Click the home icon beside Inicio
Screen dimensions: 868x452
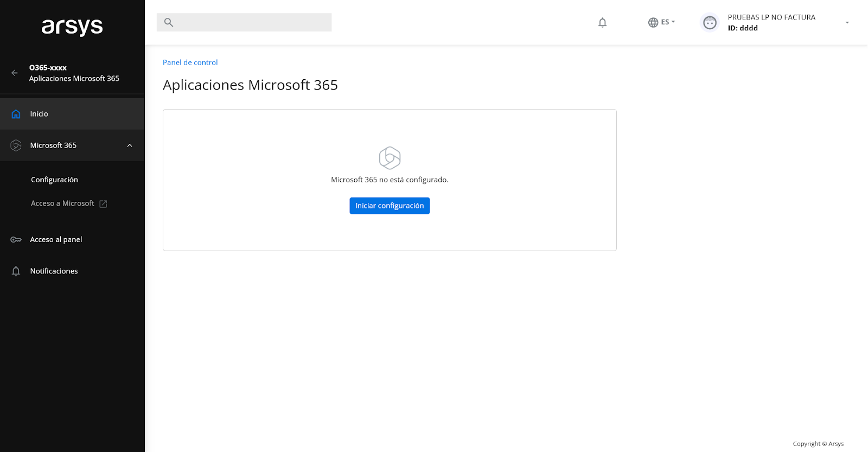point(16,114)
